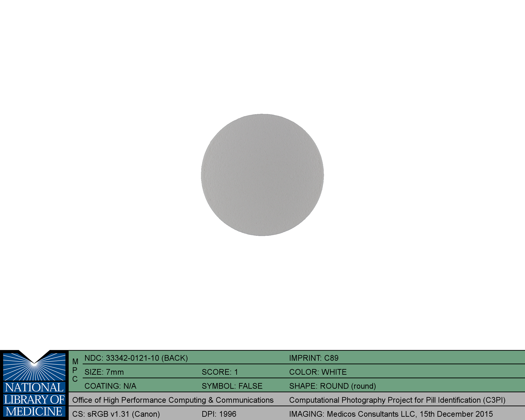
Task: Click the SYMBOL: FALSE label
Action: click(x=232, y=386)
